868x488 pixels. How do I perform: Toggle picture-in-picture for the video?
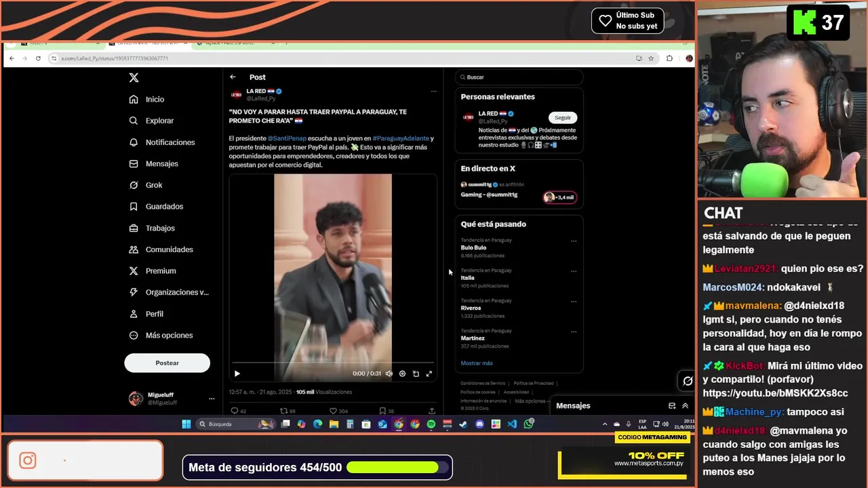pyautogui.click(x=416, y=373)
